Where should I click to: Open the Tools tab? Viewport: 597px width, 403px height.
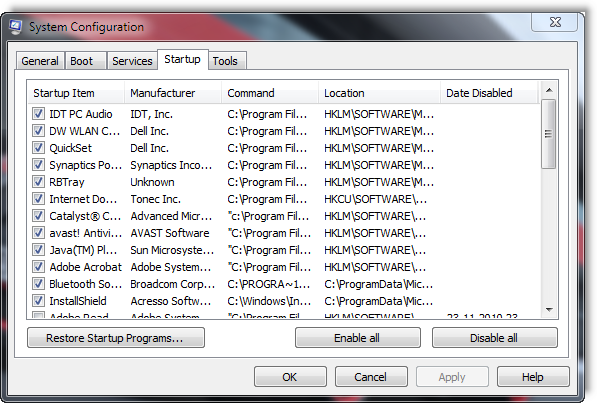[x=227, y=61]
